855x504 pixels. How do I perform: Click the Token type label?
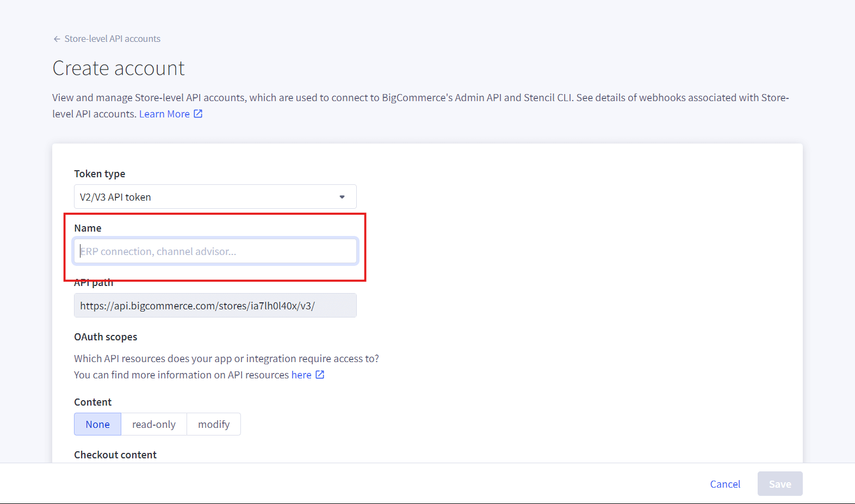100,174
